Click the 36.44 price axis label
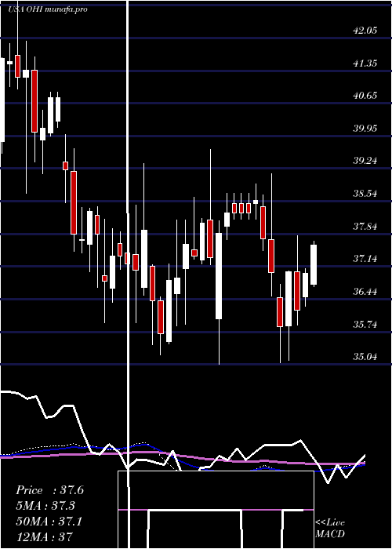 (x=365, y=291)
